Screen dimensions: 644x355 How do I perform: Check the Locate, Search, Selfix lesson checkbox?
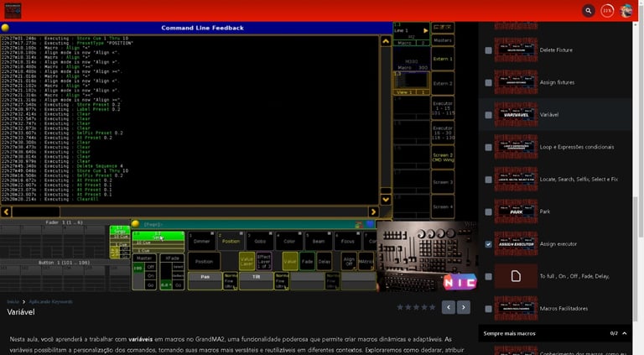coord(488,180)
